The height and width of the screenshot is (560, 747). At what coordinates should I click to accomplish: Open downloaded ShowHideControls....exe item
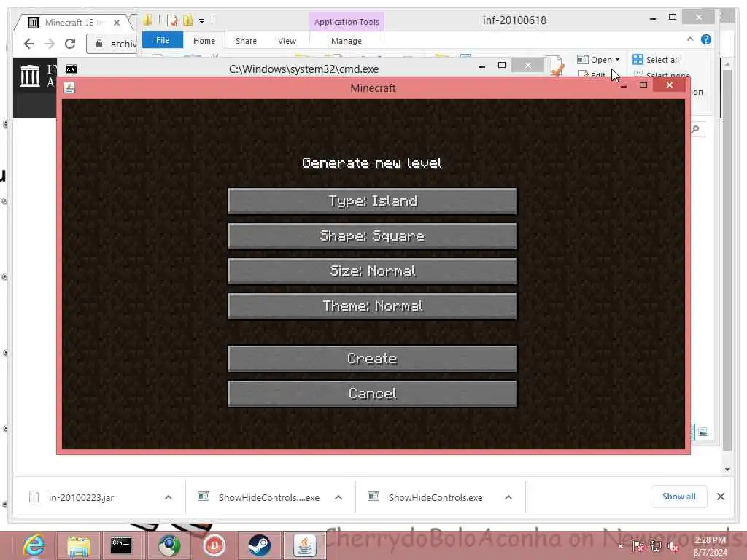coord(268,497)
